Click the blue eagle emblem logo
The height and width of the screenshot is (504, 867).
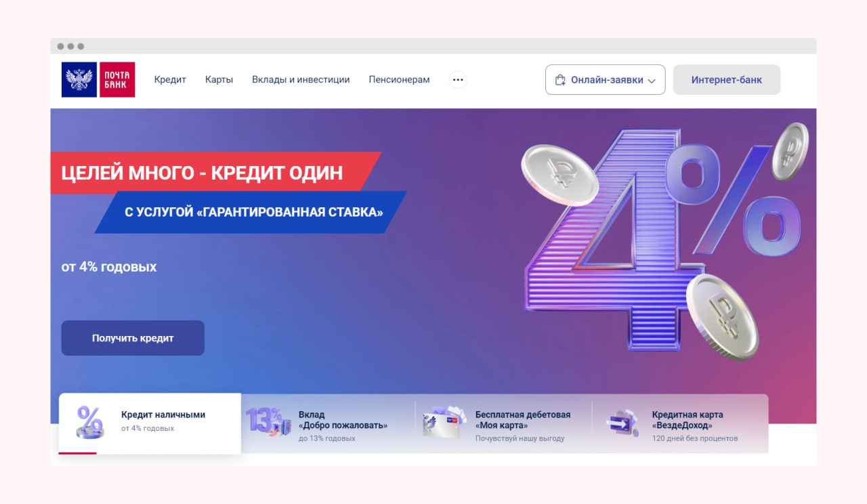(79, 80)
